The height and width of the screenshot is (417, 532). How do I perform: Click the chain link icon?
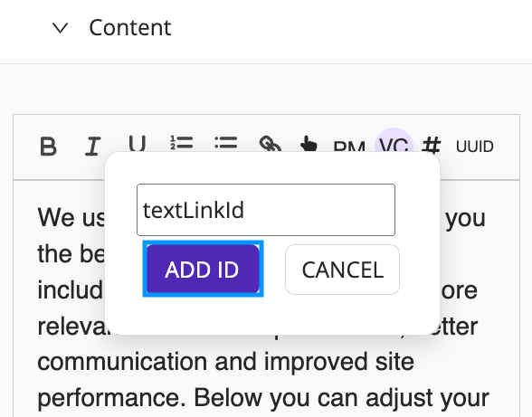click(270, 144)
